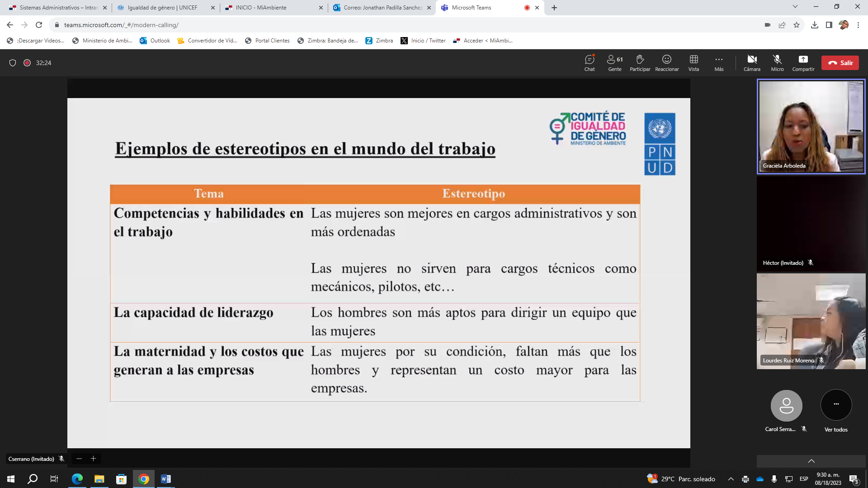Open Word from the taskbar
Image resolution: width=868 pixels, height=488 pixels.
165,479
